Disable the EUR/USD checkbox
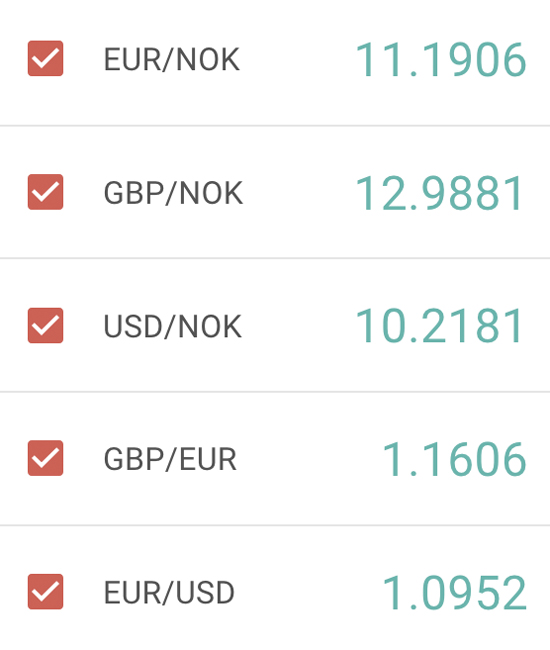 (46, 592)
